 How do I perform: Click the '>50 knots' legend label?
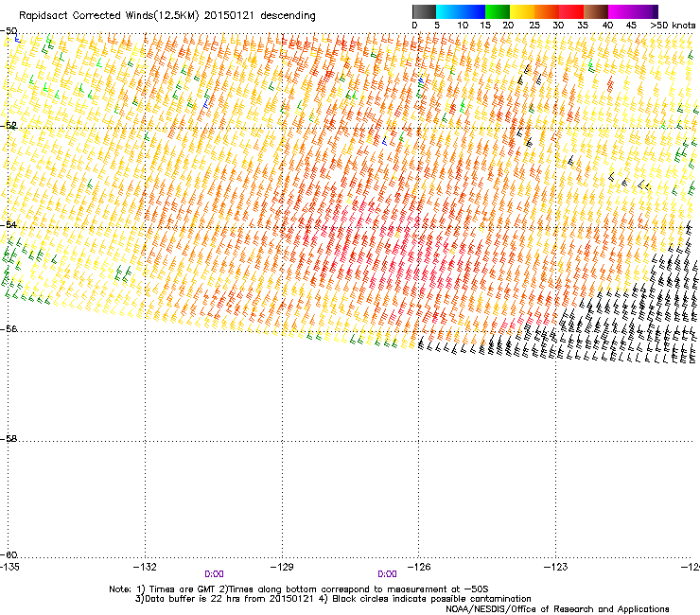coord(673,26)
